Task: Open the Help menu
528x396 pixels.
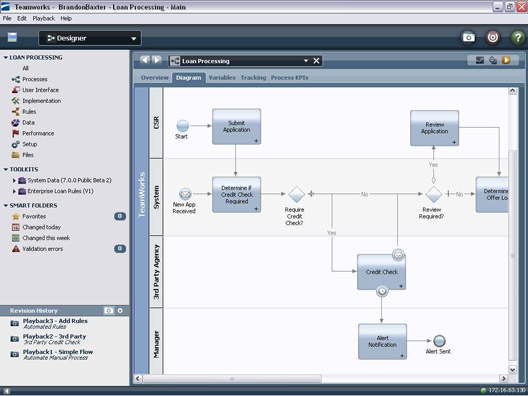Action: click(66, 19)
